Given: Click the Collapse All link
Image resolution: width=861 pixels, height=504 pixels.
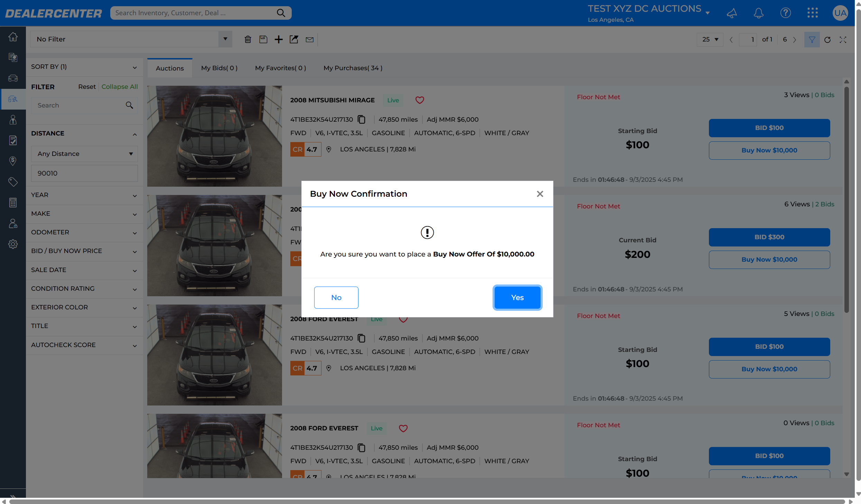Looking at the screenshot, I should (x=120, y=87).
